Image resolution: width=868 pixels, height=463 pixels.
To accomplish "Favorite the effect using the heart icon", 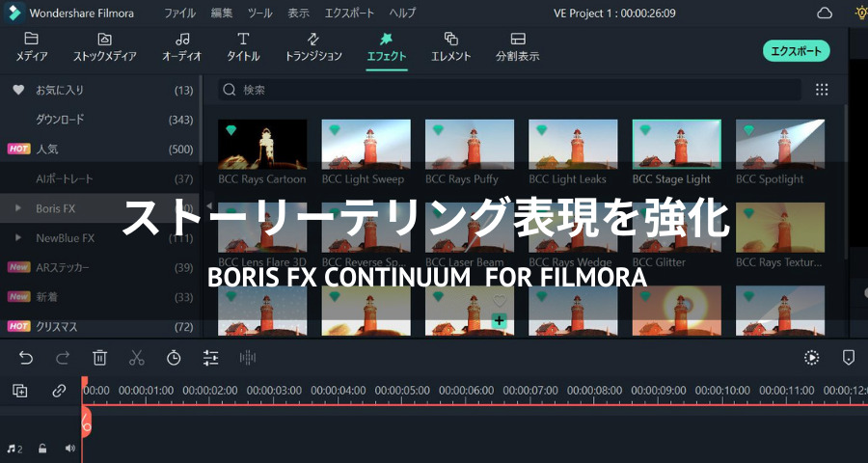I will pos(500,301).
